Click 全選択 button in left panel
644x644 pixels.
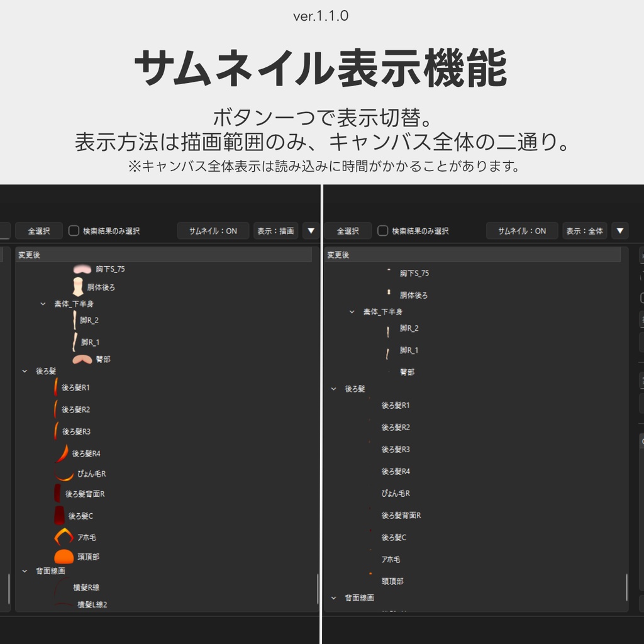tap(39, 231)
